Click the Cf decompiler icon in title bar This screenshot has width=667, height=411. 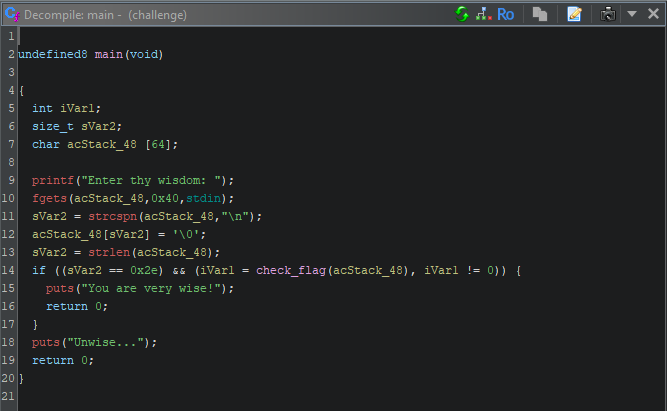[10, 15]
